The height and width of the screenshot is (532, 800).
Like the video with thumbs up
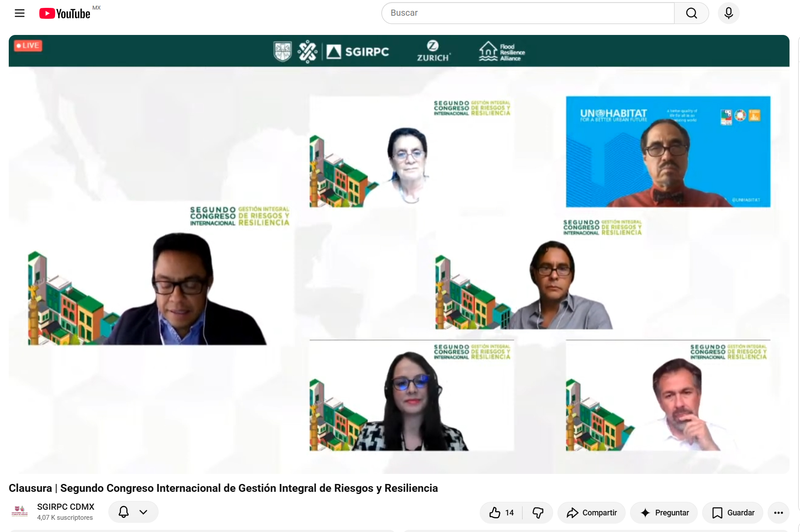coord(502,513)
